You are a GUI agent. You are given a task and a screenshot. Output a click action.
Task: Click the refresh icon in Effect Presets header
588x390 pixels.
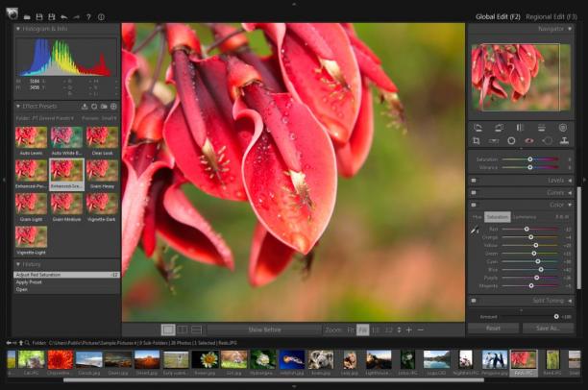(x=94, y=107)
